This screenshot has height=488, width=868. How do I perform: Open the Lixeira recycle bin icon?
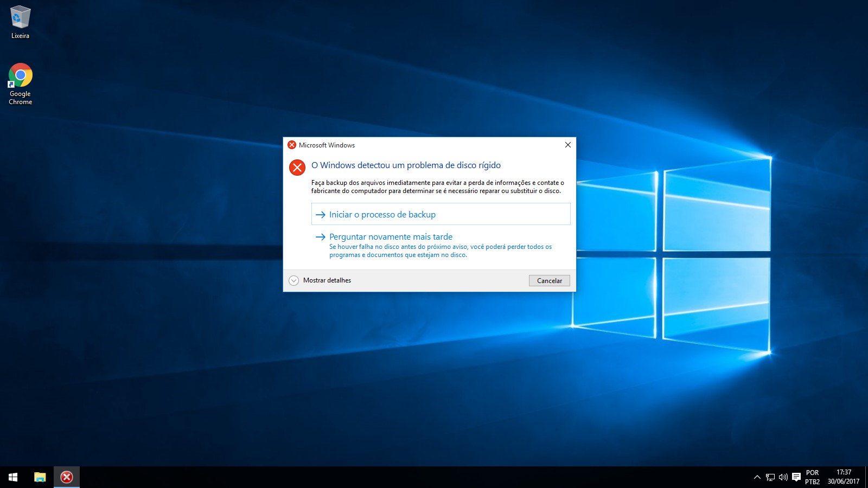(x=20, y=22)
